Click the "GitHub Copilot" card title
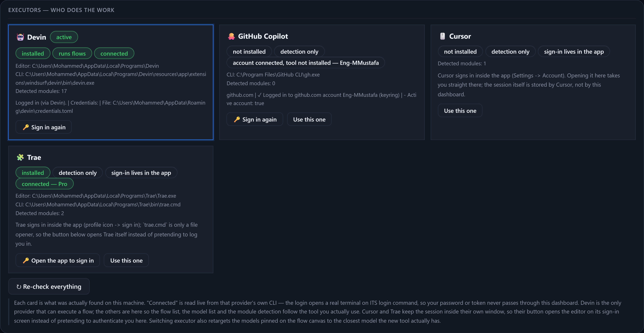Screen dimensions: 644x333 point(263,36)
